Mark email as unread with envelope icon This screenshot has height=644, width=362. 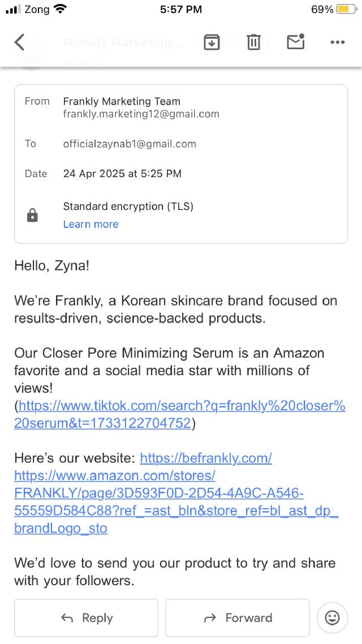[x=295, y=41]
